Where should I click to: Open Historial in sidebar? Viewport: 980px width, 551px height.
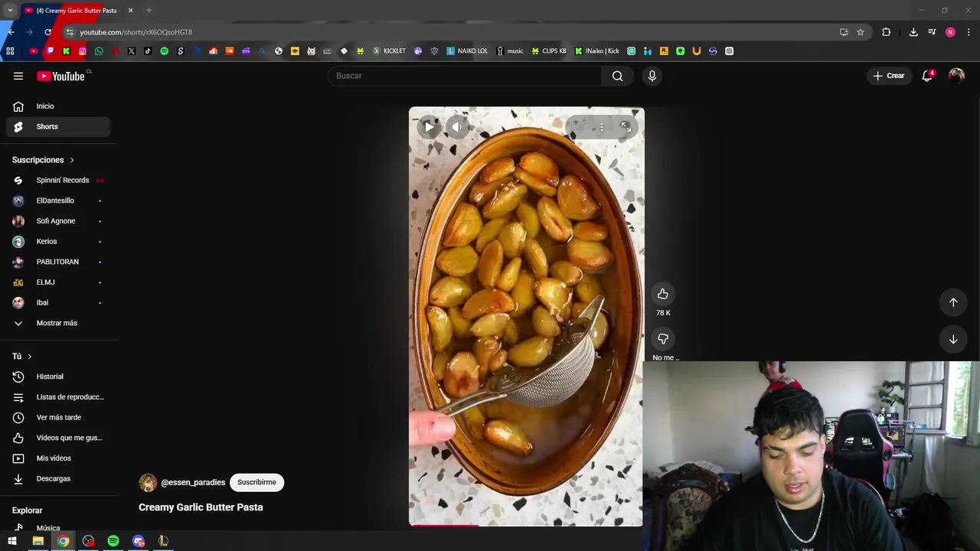pyautogui.click(x=58, y=377)
